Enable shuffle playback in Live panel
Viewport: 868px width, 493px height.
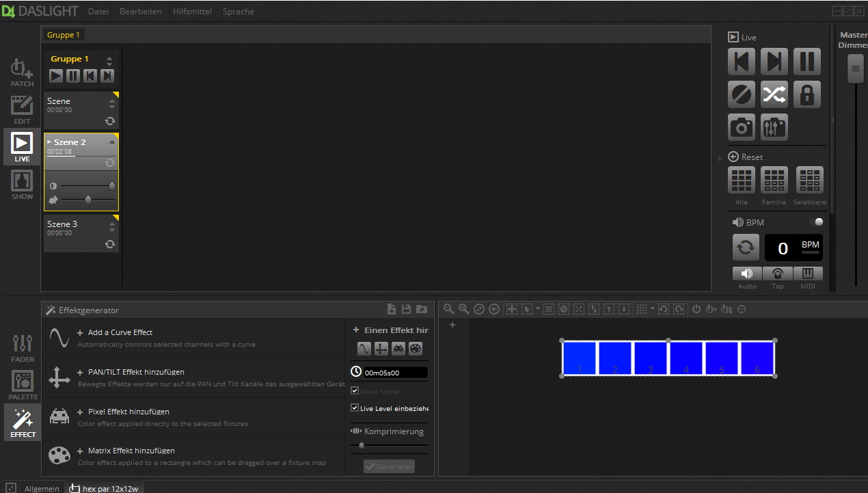coord(774,94)
